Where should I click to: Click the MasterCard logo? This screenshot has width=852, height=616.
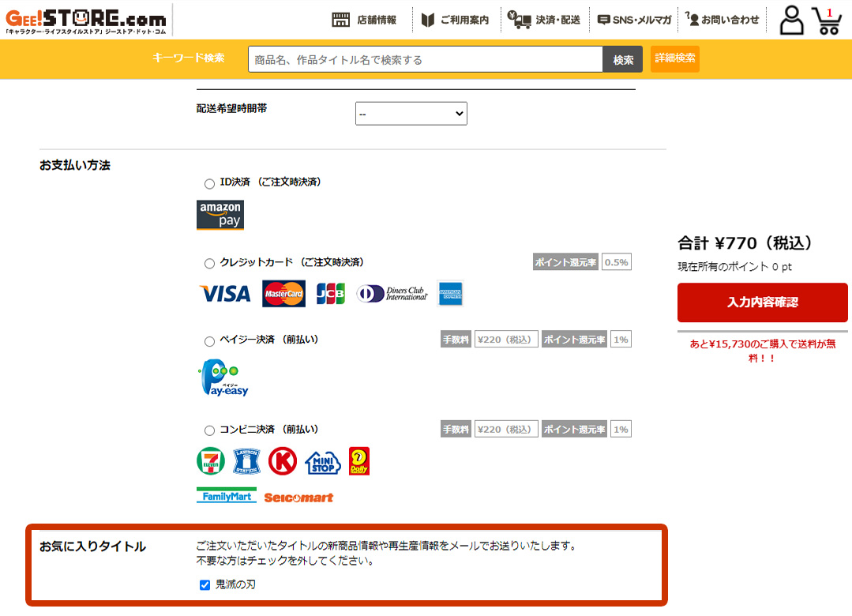283,294
